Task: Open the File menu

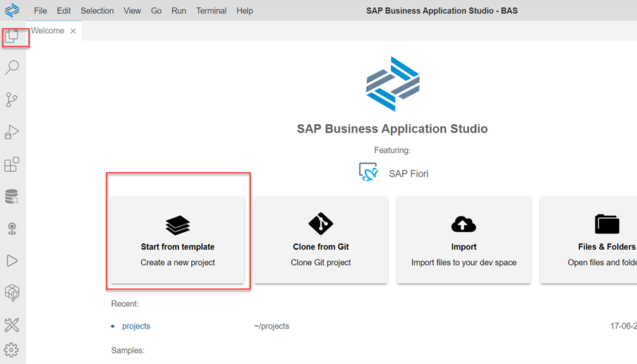Action: (40, 11)
